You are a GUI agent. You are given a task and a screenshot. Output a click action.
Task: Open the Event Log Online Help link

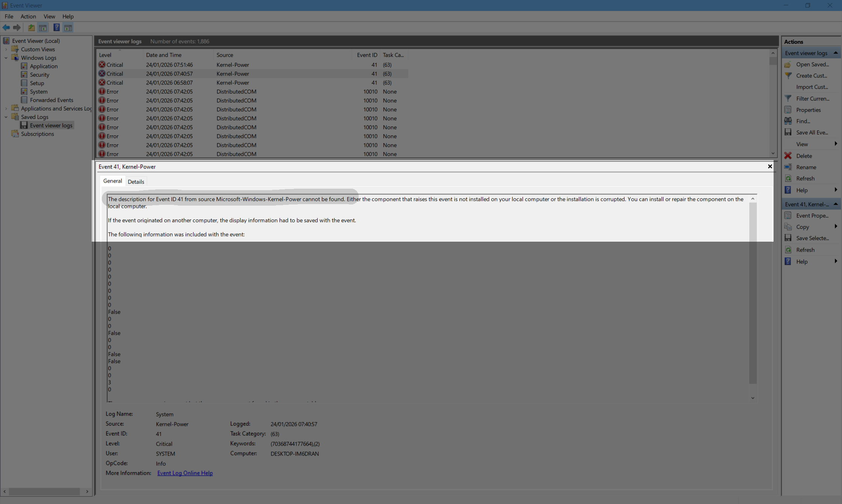pos(185,473)
